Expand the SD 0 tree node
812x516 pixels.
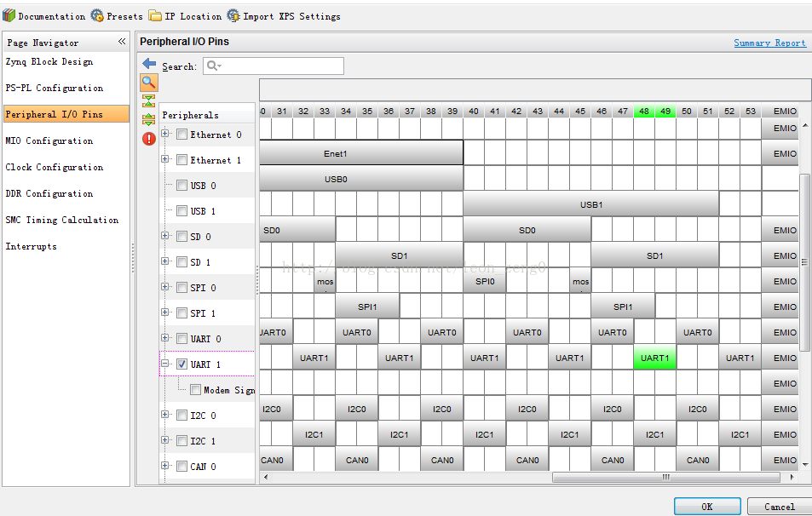pyautogui.click(x=164, y=236)
